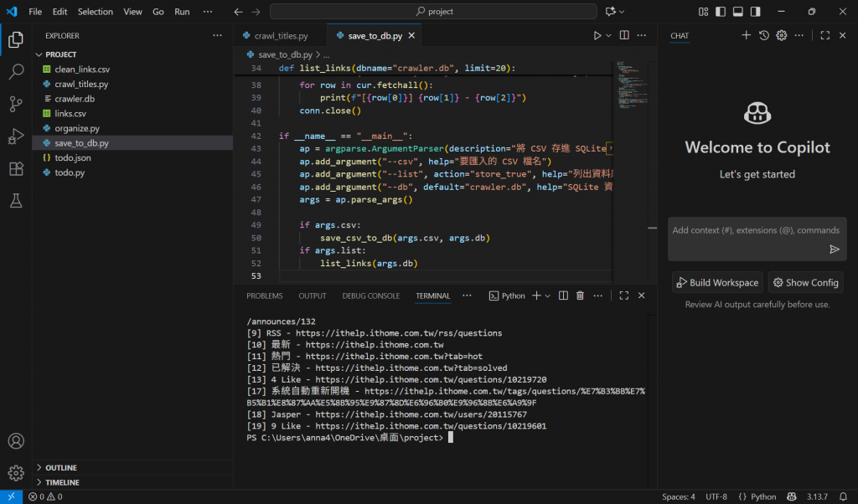Show Copilot chat history

(764, 35)
